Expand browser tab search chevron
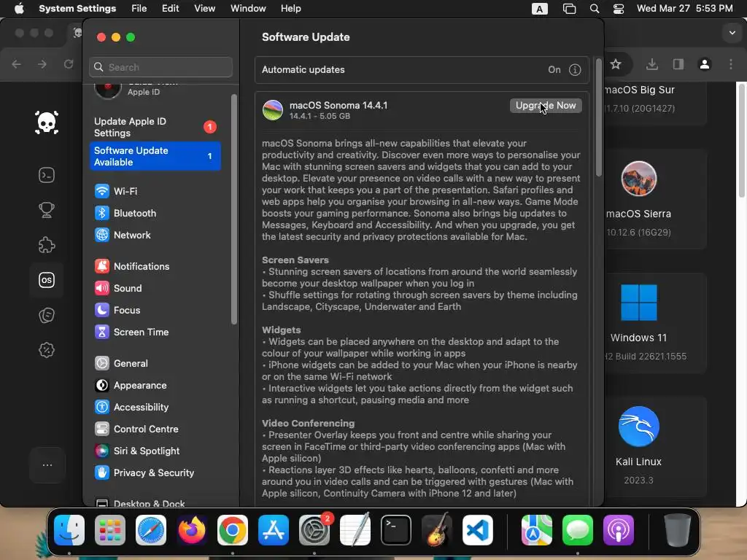Viewport: 747px width, 560px height. (x=732, y=33)
